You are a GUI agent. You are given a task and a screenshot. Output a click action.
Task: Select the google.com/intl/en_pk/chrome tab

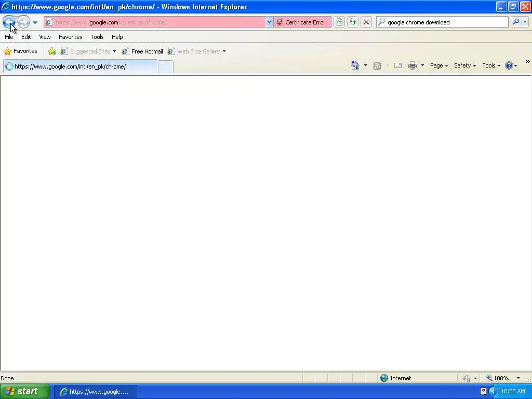click(81, 66)
